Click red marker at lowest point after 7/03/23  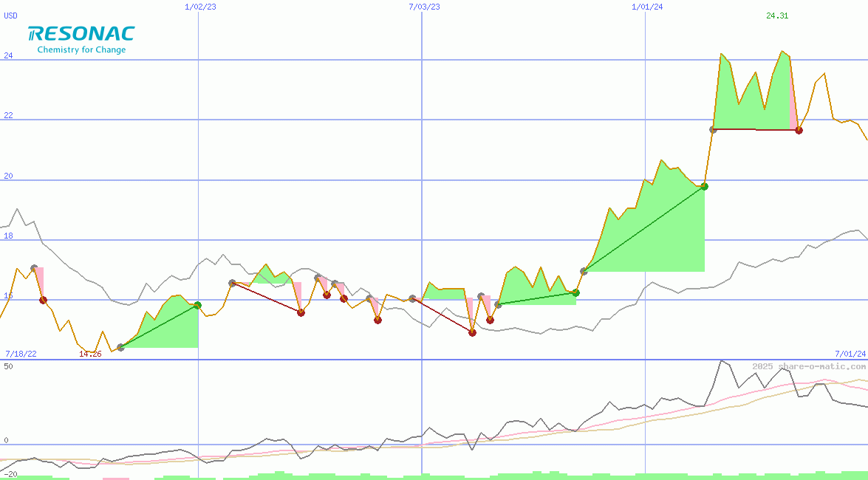point(472,332)
